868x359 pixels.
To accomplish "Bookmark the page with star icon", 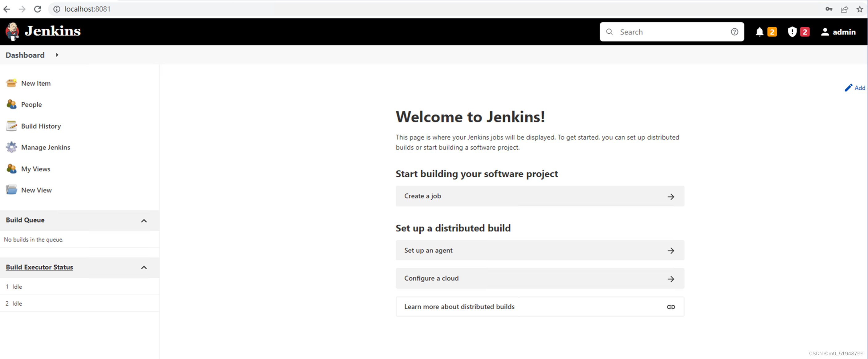I will [860, 9].
